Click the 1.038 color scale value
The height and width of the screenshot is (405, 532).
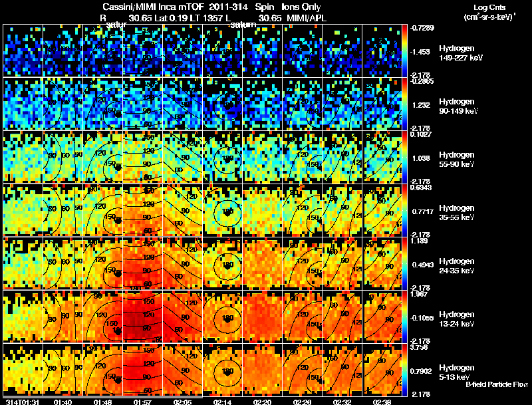click(x=421, y=158)
